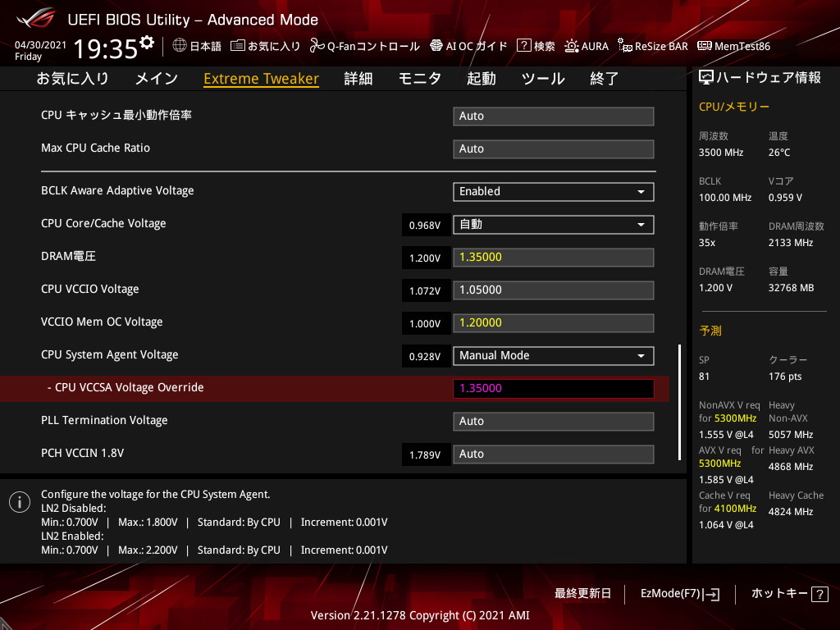The image size is (840, 630).
Task: Select CPU System Agent Voltage label
Action: (x=110, y=354)
